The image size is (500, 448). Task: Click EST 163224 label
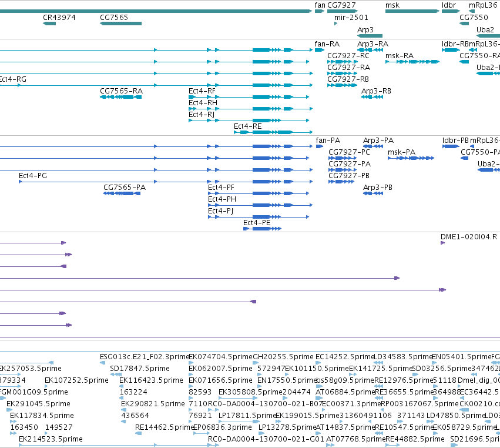click(133, 392)
